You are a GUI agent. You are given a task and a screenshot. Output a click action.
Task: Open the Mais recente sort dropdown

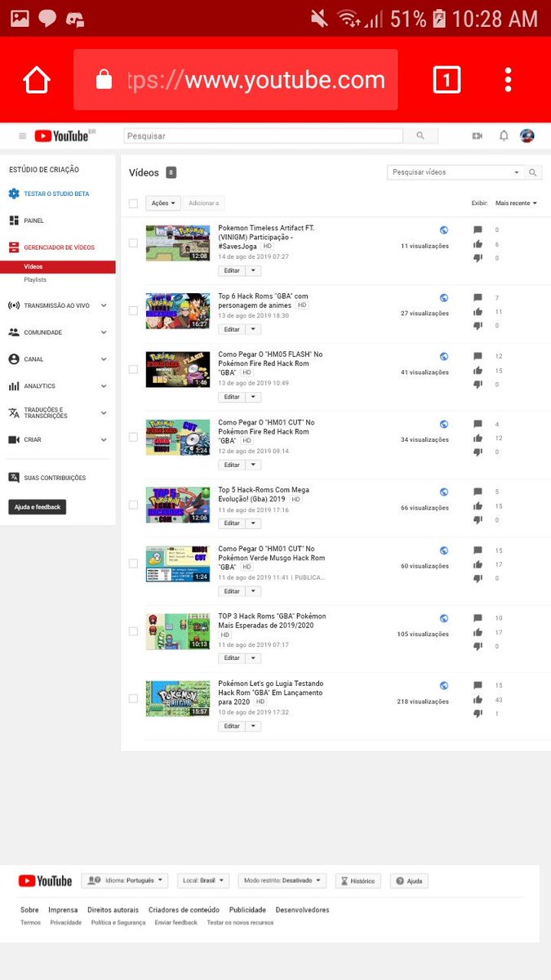(x=516, y=203)
